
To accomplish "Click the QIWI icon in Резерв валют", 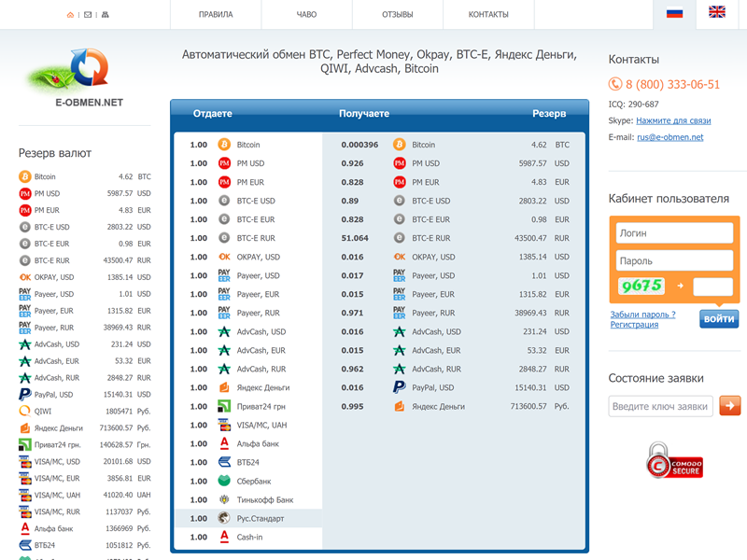I will tap(25, 411).
